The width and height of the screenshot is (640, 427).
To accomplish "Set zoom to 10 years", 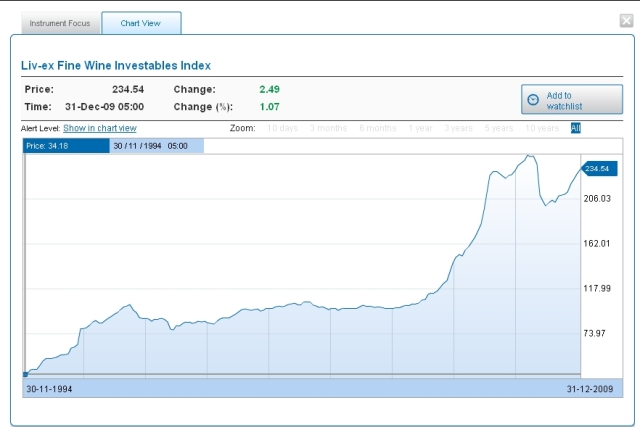I will click(542, 128).
